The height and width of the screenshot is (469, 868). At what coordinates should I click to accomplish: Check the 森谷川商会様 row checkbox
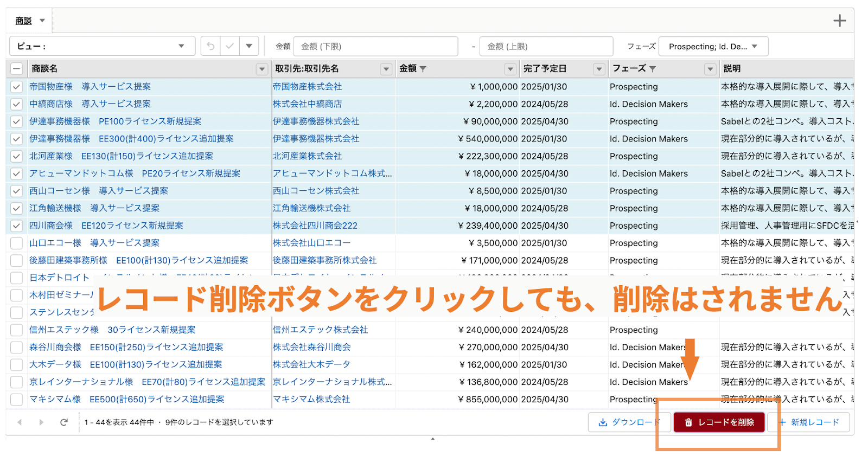[16, 347]
